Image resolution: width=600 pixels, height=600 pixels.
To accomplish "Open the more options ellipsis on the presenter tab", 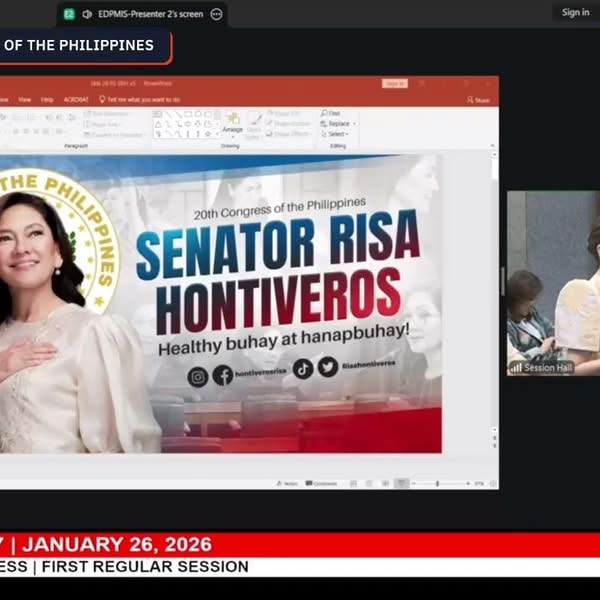I will coord(217,14).
